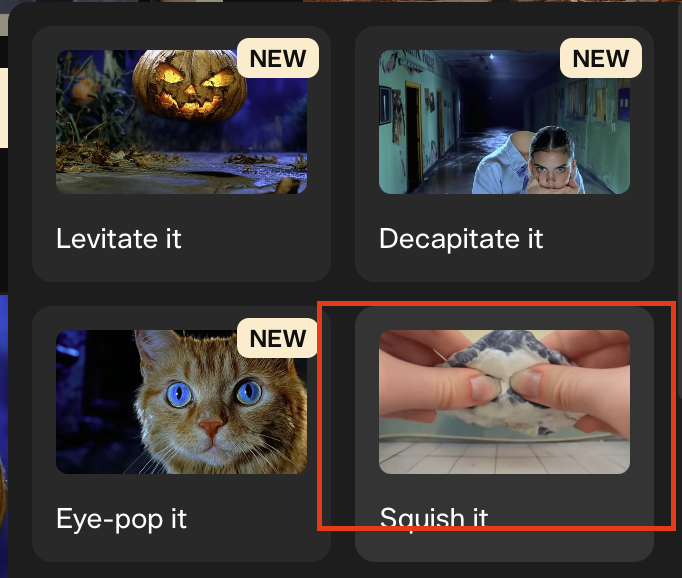The width and height of the screenshot is (682, 578).
Task: Click the NEW badge on Decapitate it
Action: point(601,58)
